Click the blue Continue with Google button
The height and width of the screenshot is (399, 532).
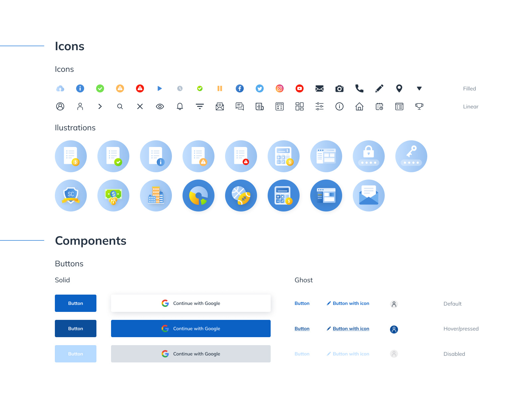click(x=191, y=329)
